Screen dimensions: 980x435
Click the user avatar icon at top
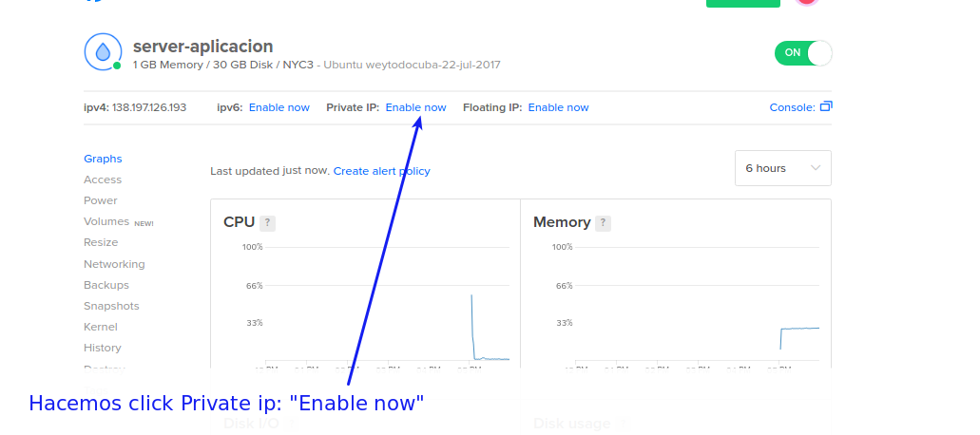point(806,3)
